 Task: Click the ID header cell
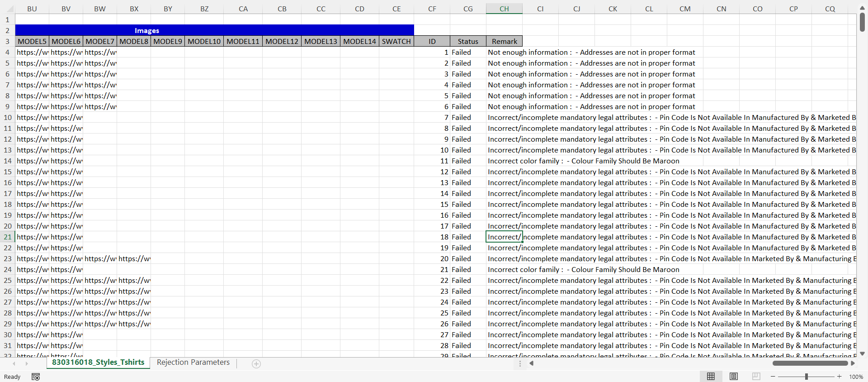click(432, 41)
